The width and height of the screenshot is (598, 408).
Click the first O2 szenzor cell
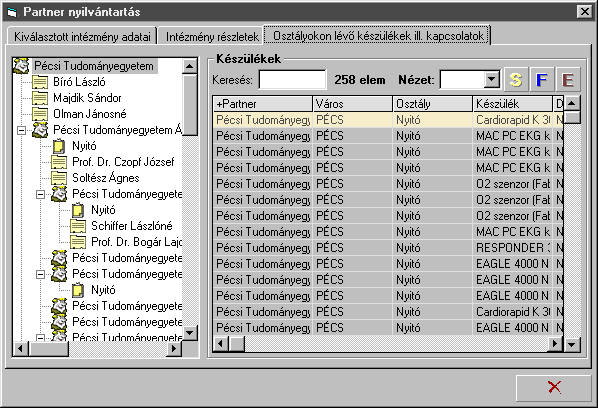coord(513,184)
